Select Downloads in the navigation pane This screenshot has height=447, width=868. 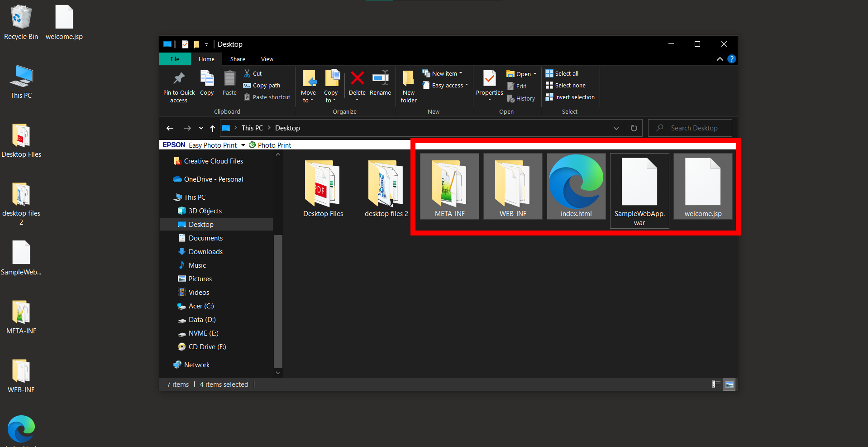pos(205,251)
